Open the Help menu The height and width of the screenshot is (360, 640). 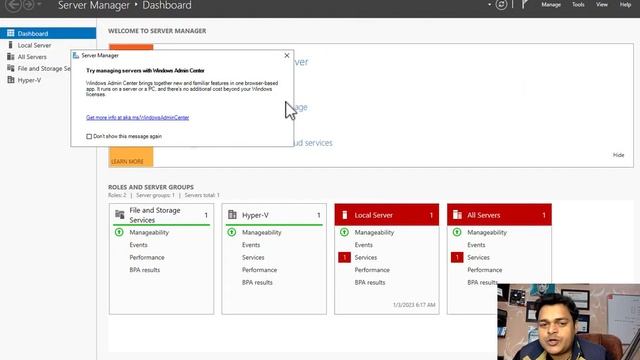click(x=625, y=5)
